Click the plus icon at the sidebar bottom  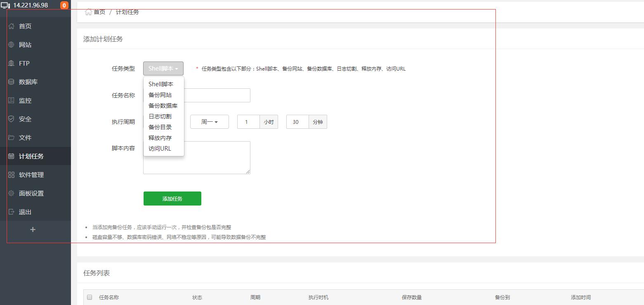pyautogui.click(x=33, y=229)
